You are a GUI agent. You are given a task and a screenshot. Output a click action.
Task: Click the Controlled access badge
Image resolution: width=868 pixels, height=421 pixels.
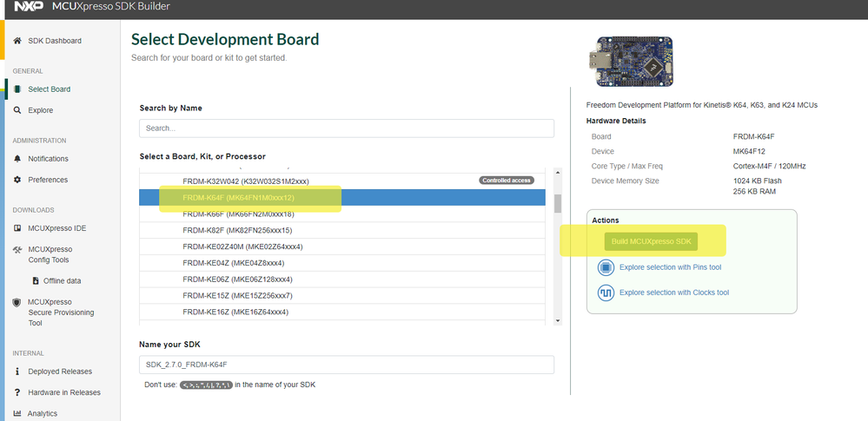click(506, 181)
